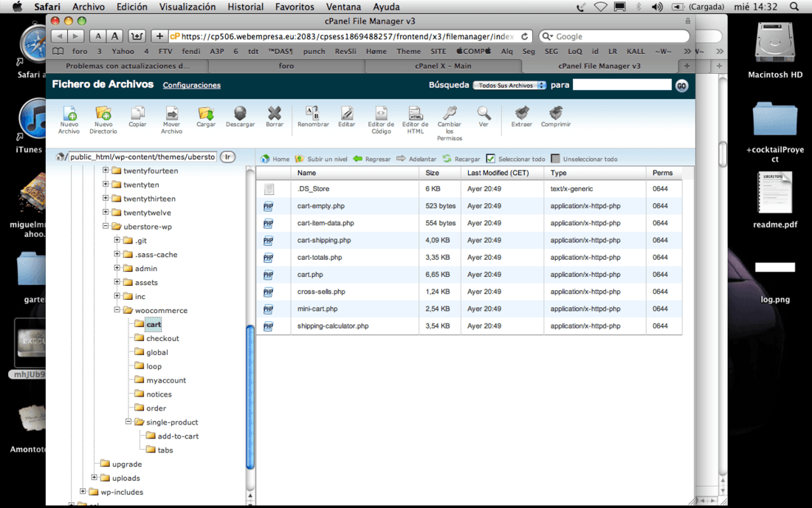This screenshot has height=508, width=812.
Task: Reload listing with Recargar
Action: click(x=461, y=159)
